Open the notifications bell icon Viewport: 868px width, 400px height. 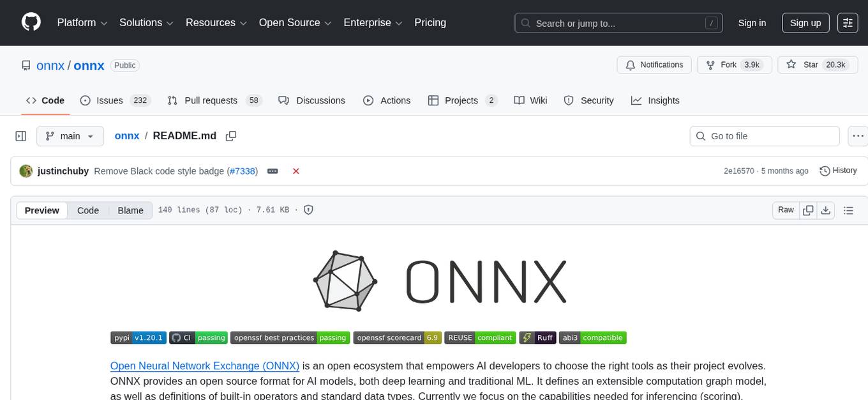pyautogui.click(x=631, y=65)
